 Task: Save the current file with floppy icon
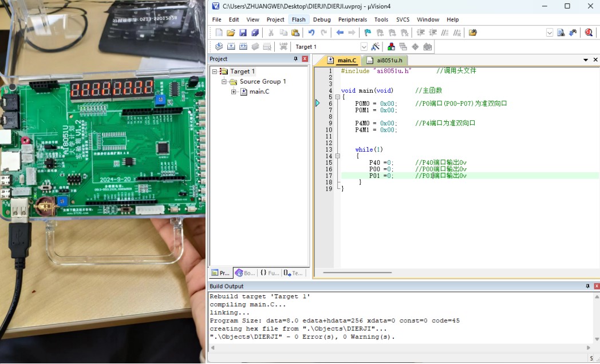[x=243, y=33]
